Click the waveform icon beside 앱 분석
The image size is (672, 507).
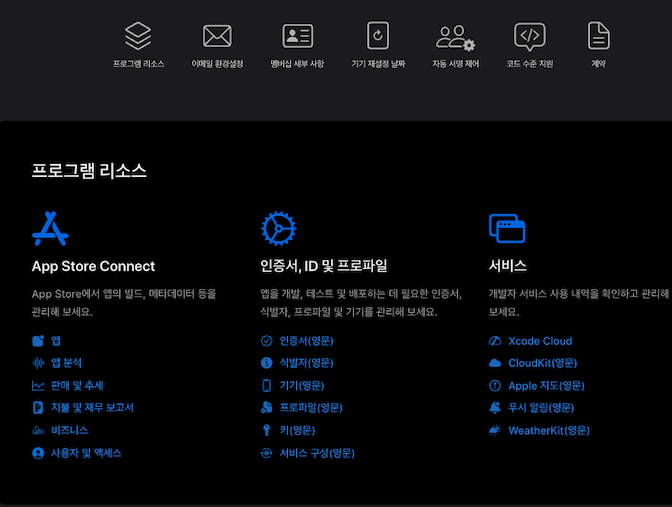(x=38, y=363)
